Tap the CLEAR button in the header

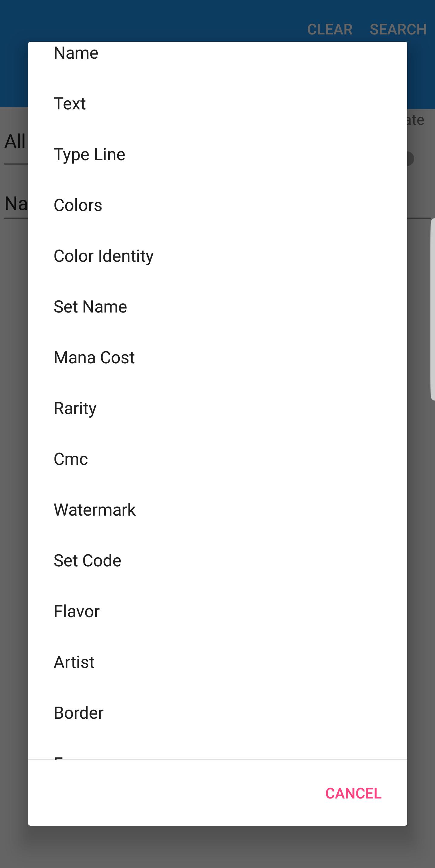[329, 29]
